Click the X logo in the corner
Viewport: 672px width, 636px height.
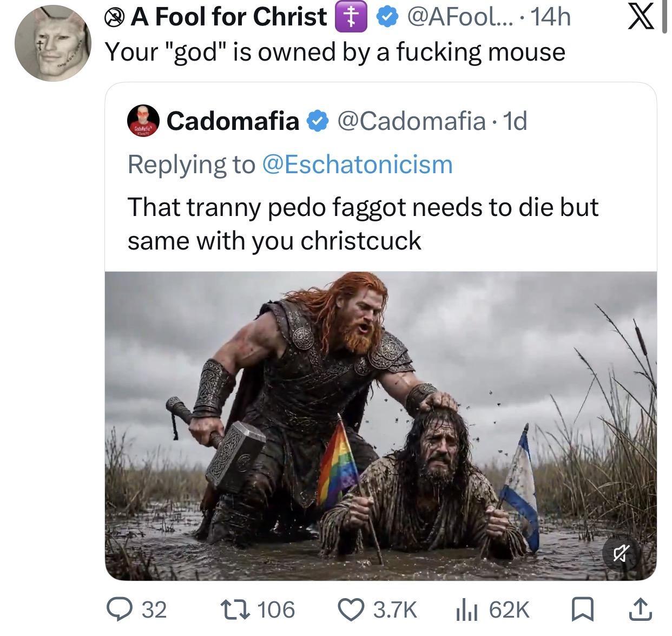point(641,17)
